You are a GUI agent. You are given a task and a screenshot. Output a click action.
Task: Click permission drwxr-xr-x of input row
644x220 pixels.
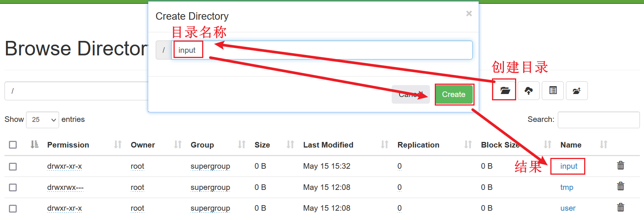pos(65,166)
